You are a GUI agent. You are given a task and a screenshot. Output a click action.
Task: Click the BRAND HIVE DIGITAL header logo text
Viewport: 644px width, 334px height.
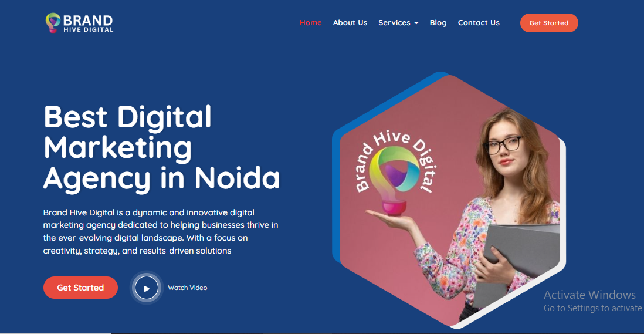pyautogui.click(x=88, y=23)
